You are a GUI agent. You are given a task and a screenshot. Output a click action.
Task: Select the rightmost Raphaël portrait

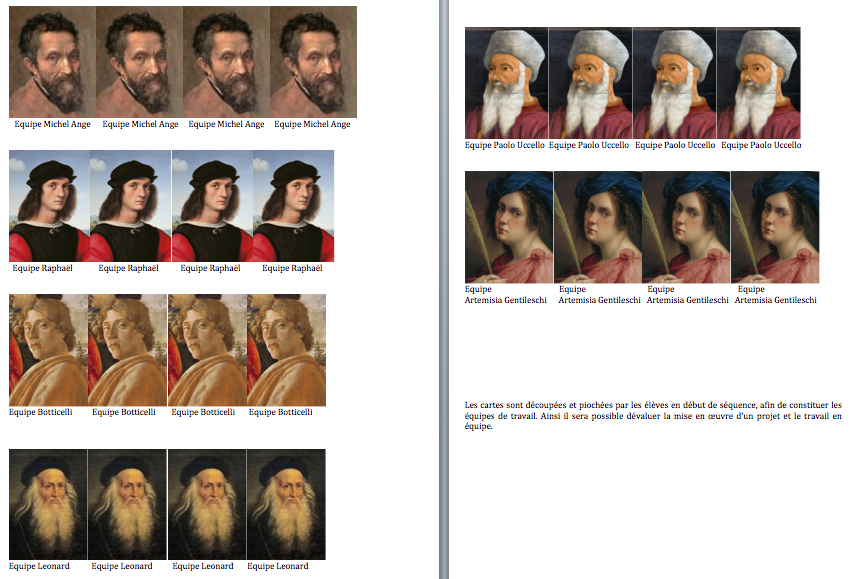point(294,206)
